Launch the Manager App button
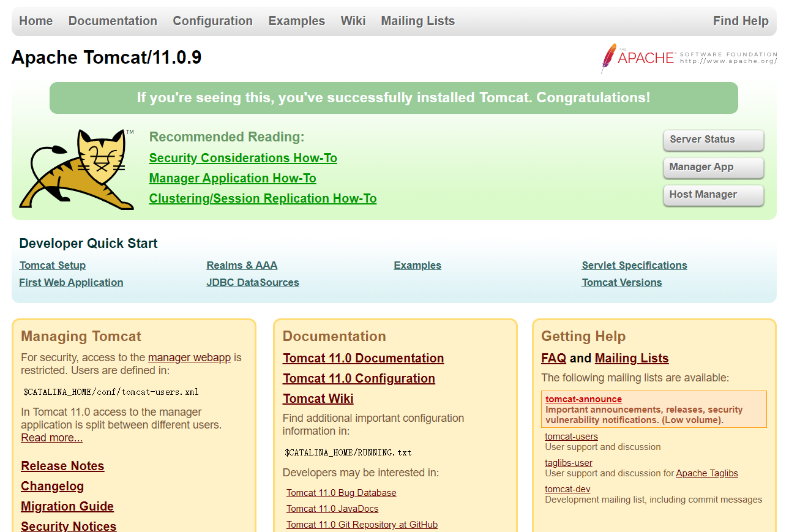The height and width of the screenshot is (532, 789). (714, 167)
